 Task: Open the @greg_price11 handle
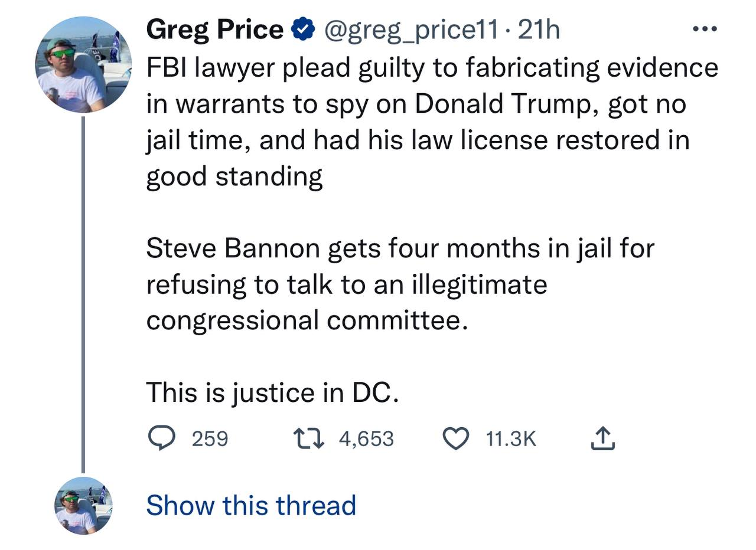(412, 30)
